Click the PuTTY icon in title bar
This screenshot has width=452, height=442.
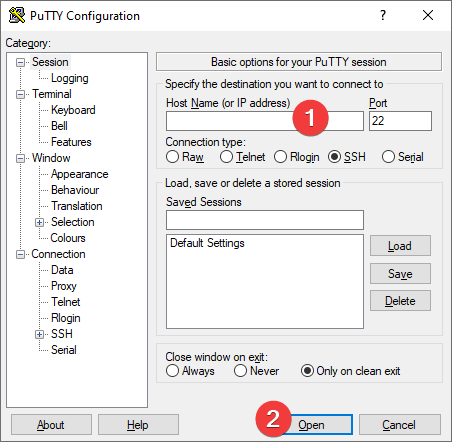pos(17,15)
